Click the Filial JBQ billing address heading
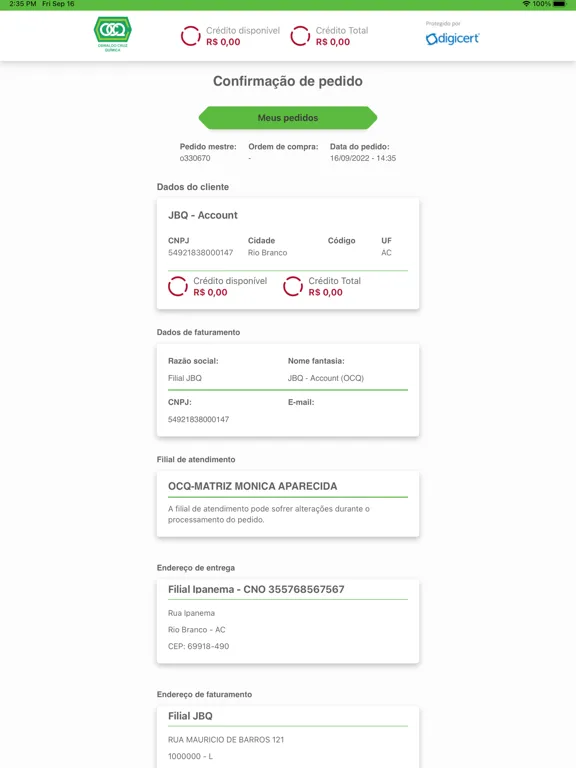The image size is (576, 768). [x=190, y=716]
